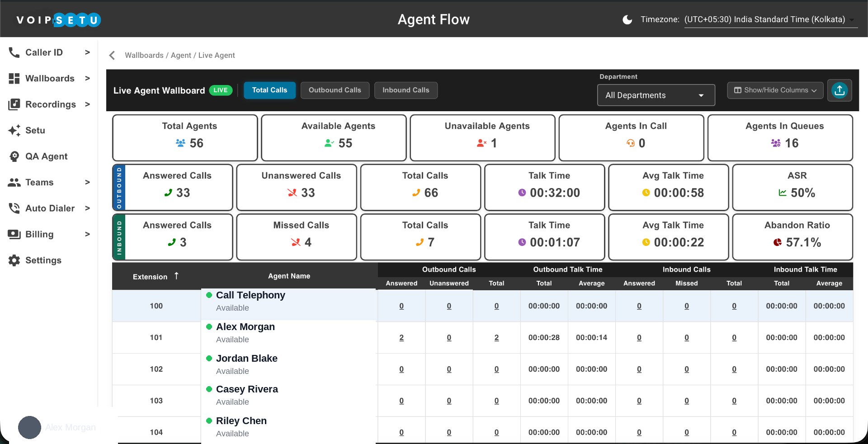This screenshot has width=868, height=444.
Task: Open the Setu sparkle icon
Action: (x=14, y=130)
